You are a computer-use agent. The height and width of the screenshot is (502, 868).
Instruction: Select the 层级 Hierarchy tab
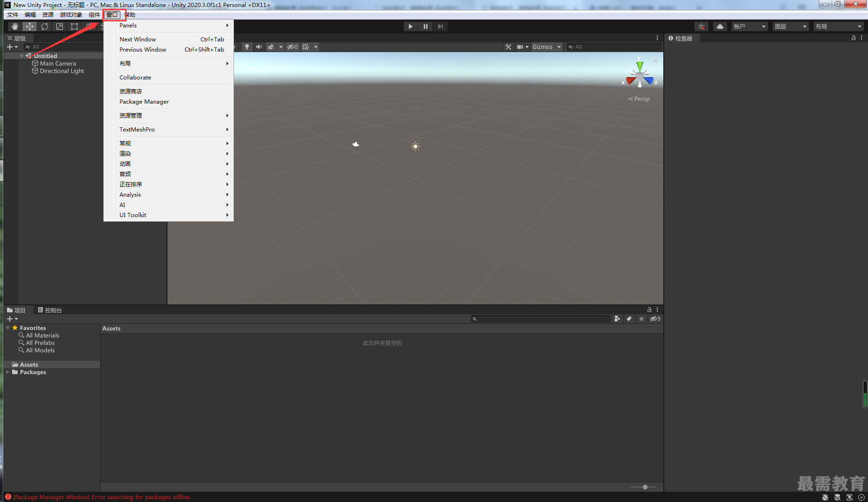coord(17,39)
